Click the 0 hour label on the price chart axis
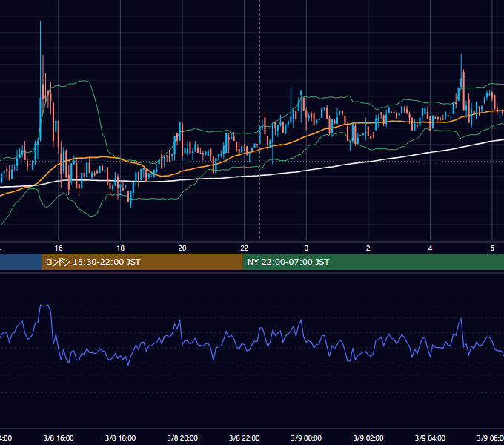This screenshot has height=445, width=504. (x=306, y=248)
